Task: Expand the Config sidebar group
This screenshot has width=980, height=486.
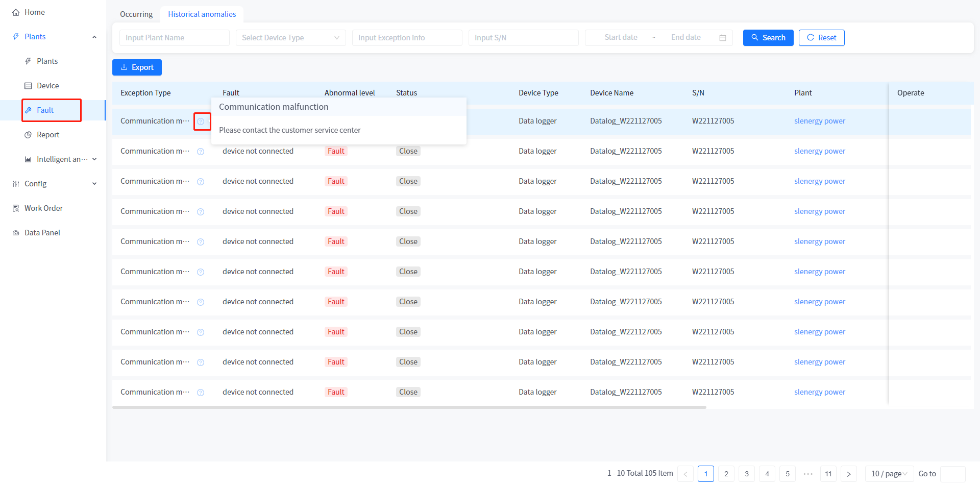Action: click(54, 184)
